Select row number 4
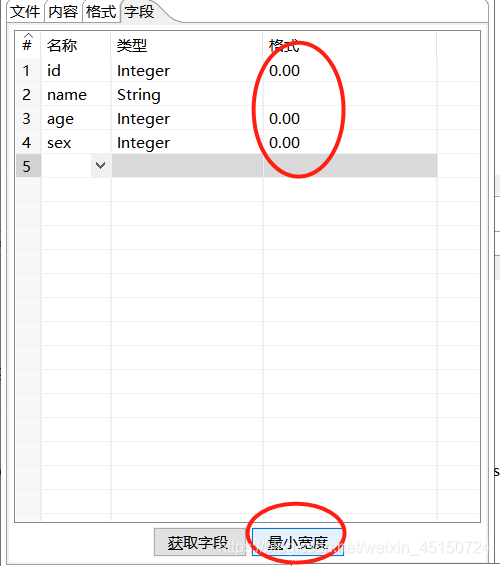Image resolution: width=500 pixels, height=566 pixels. coord(28,143)
